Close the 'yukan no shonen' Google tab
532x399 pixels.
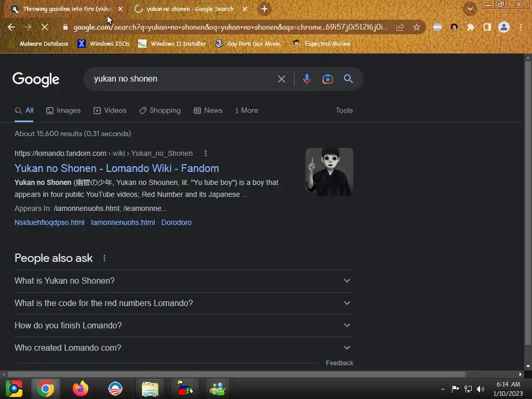point(245,9)
